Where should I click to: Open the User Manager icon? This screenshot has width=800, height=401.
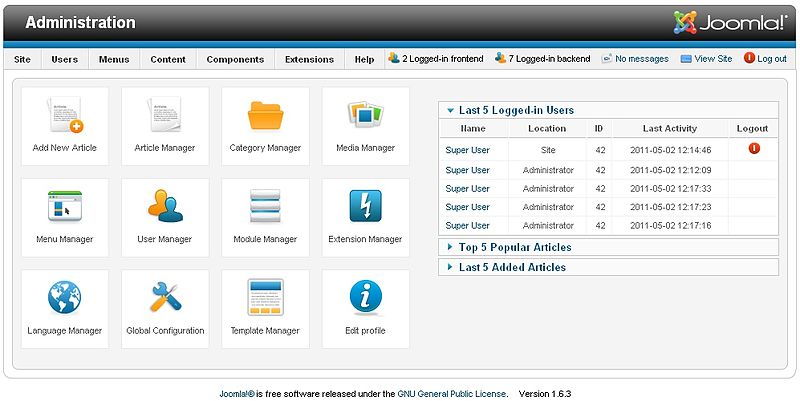point(165,206)
